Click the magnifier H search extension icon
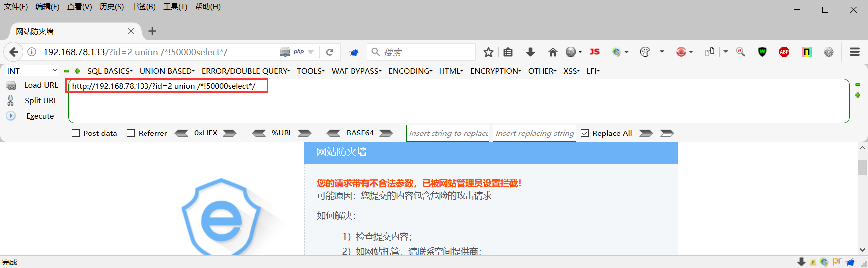The height and width of the screenshot is (268, 868). (x=741, y=52)
